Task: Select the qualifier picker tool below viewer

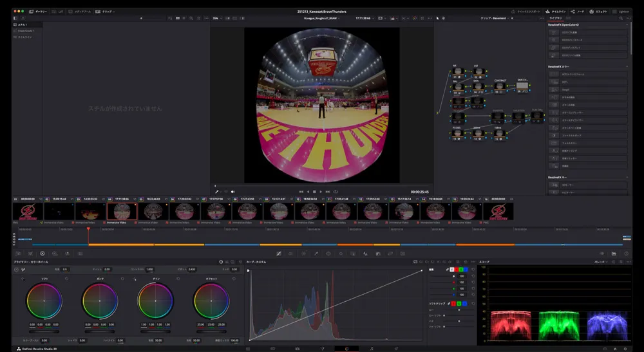Action: tap(217, 192)
